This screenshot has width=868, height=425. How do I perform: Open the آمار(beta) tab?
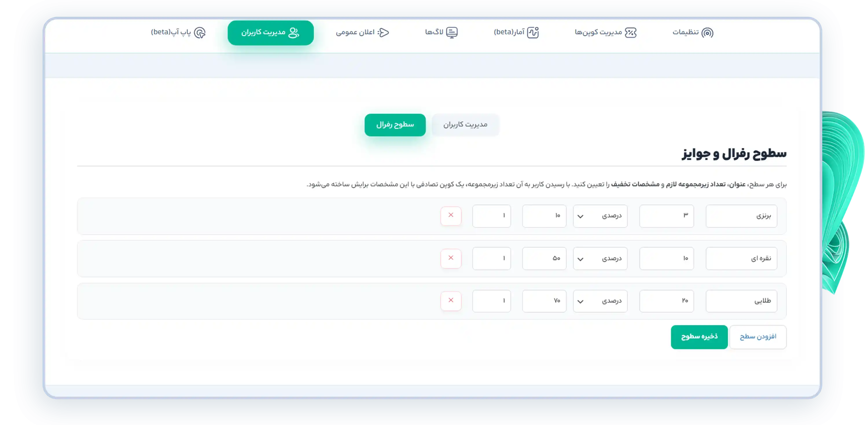(x=516, y=33)
